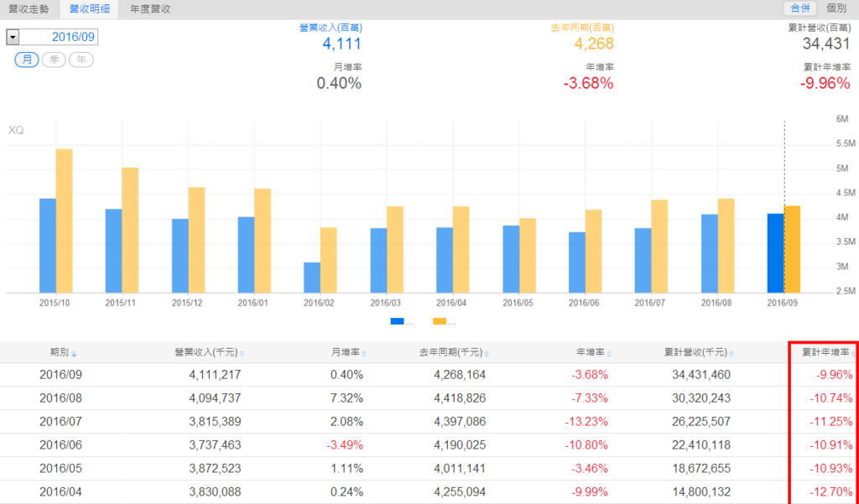The image size is (859, 504).
Task: Switch to the 營收走勢 tab
Action: coord(29,8)
